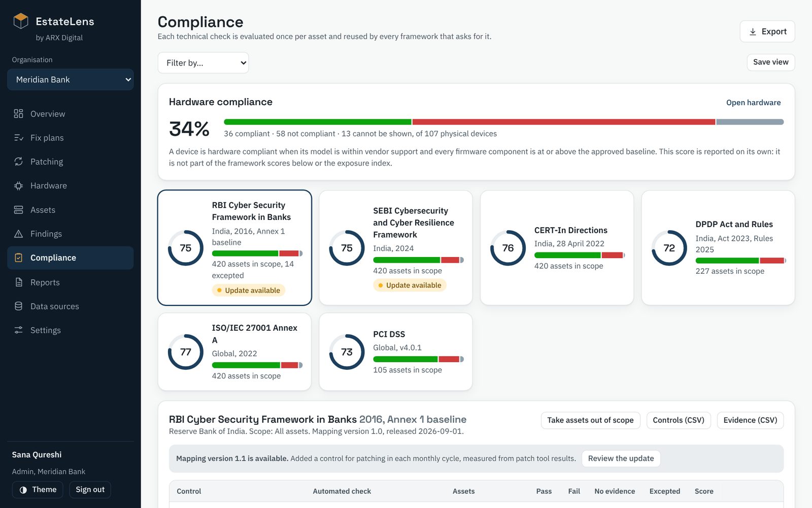The height and width of the screenshot is (508, 812).
Task: Open the Filter by dropdown
Action: click(203, 63)
